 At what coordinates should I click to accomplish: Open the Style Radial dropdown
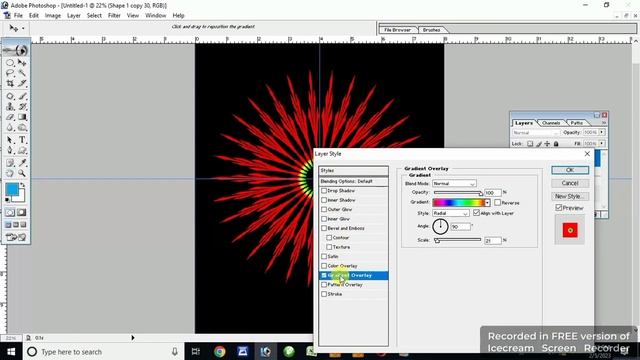pos(451,213)
